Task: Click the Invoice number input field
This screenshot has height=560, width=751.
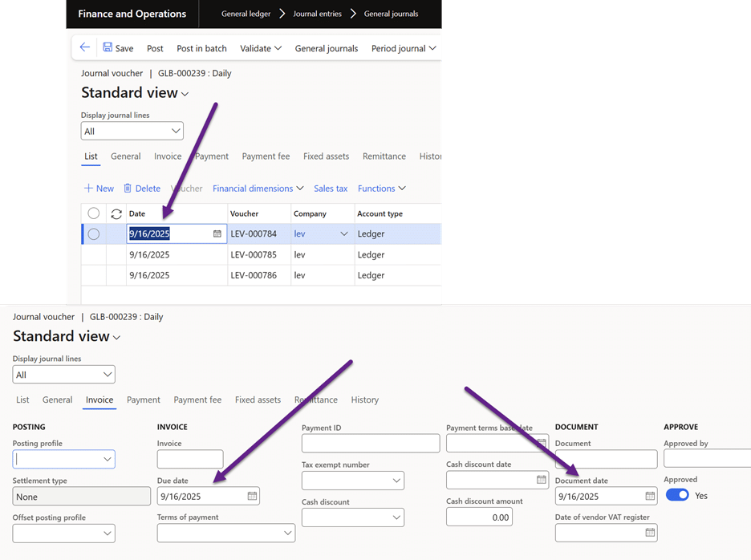Action: pos(190,459)
